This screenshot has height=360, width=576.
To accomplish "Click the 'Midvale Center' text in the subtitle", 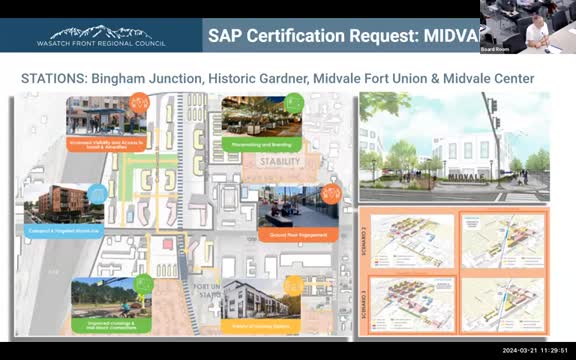I will (489, 79).
